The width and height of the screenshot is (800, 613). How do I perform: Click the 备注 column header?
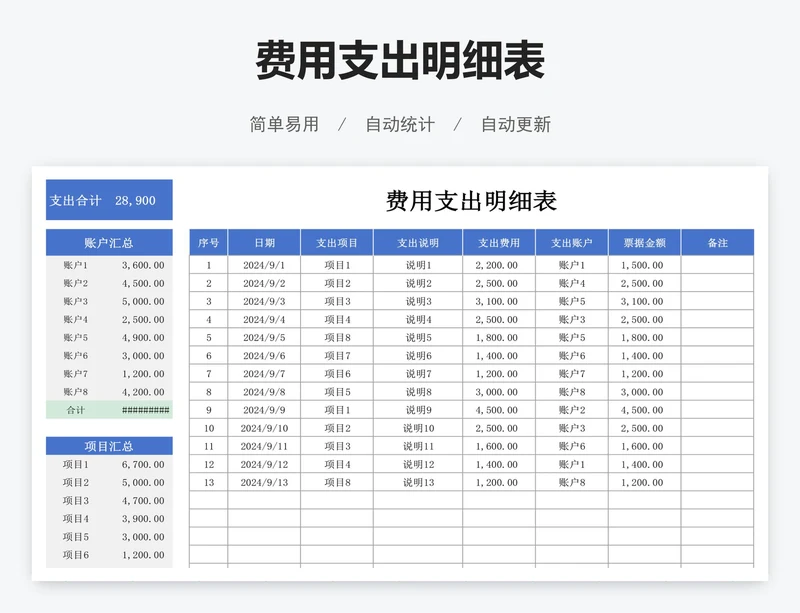click(717, 242)
